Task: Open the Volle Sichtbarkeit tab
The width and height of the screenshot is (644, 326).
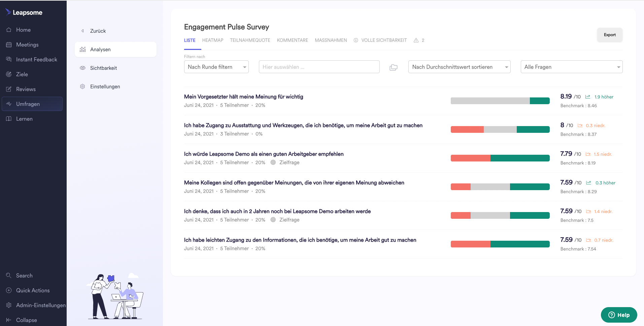Action: 384,40
